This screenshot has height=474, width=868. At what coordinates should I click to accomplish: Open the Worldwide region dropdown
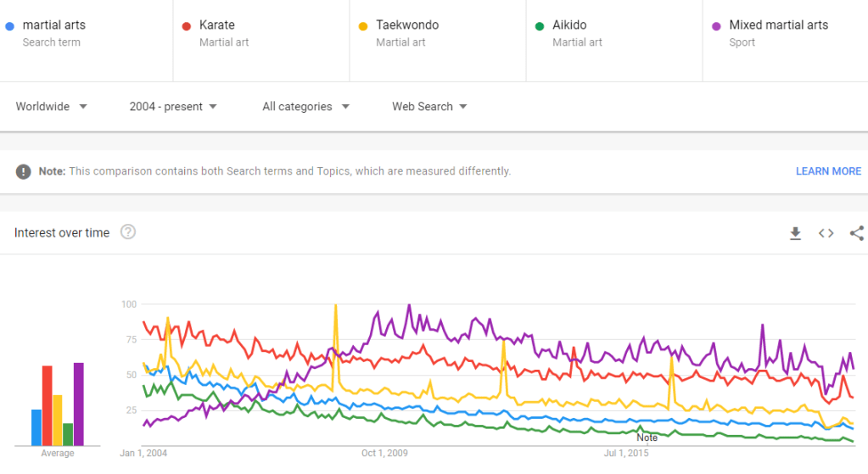pyautogui.click(x=52, y=107)
